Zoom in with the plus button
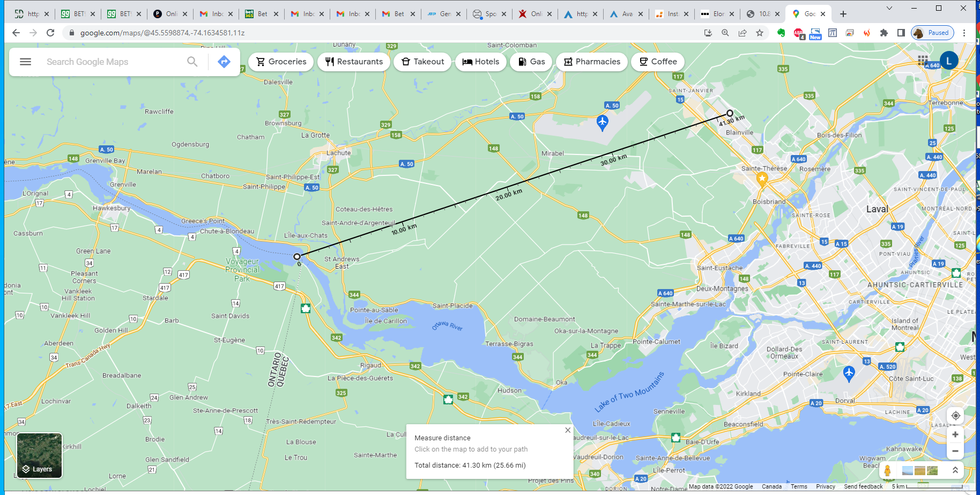Screen dimensions: 980x495 (955, 434)
